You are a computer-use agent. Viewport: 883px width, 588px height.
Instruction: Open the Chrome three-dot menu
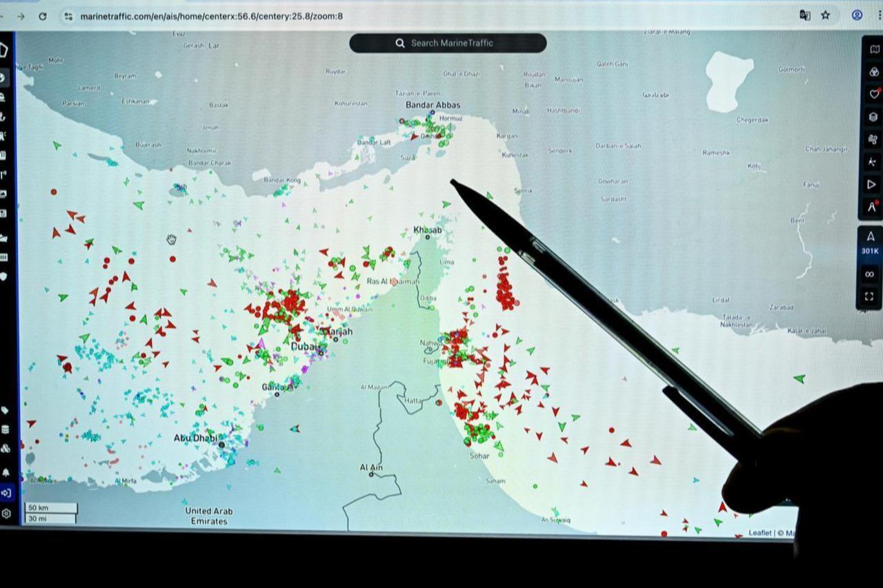[x=877, y=15]
